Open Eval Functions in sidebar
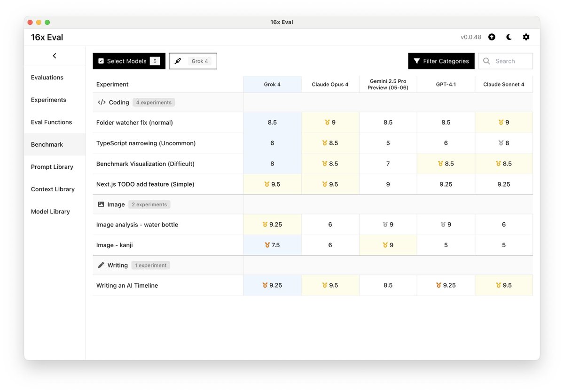 (x=55, y=122)
